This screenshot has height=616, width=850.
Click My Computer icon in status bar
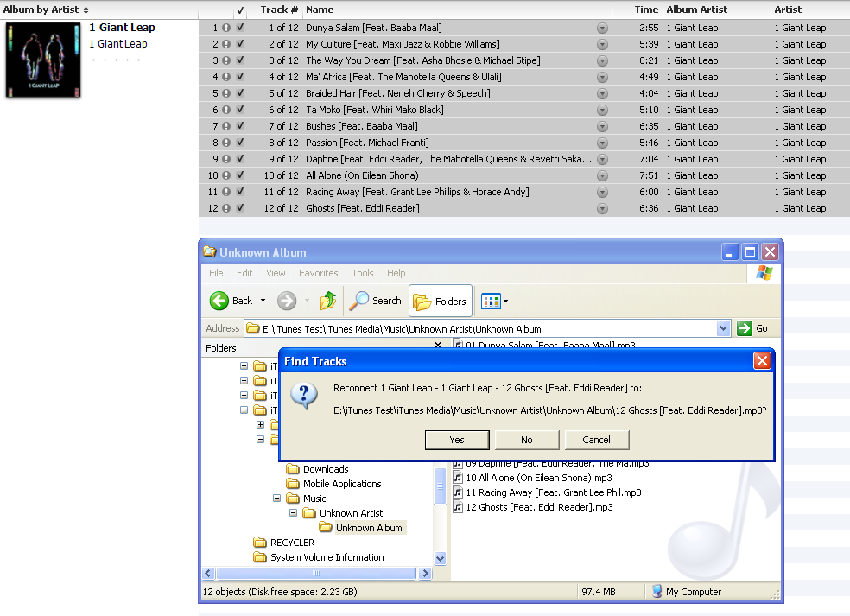tap(657, 591)
